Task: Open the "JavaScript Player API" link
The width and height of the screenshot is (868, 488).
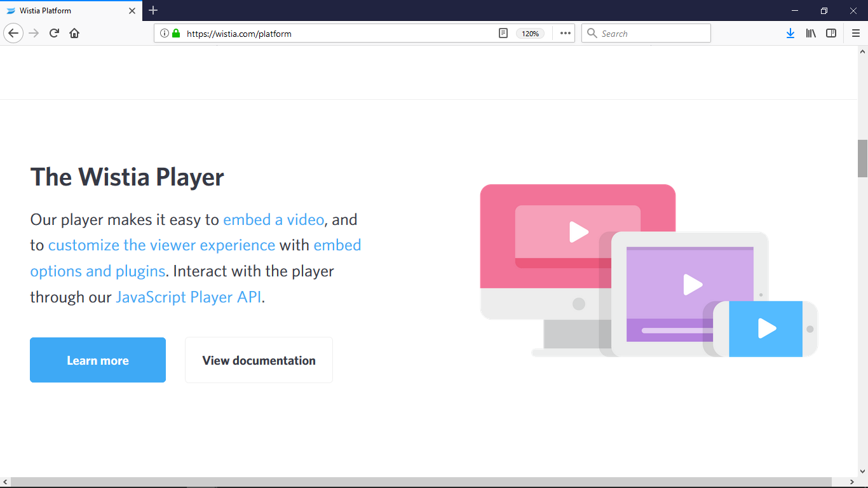Action: [189, 297]
